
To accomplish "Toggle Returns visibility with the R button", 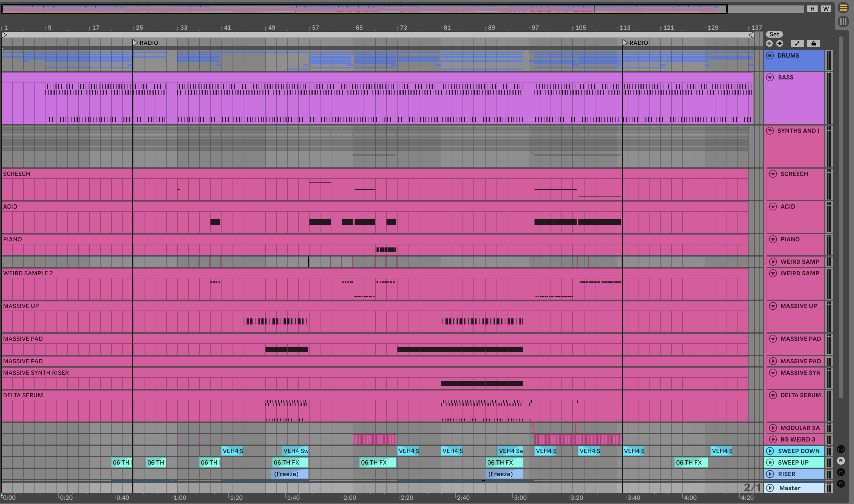I will click(x=841, y=461).
